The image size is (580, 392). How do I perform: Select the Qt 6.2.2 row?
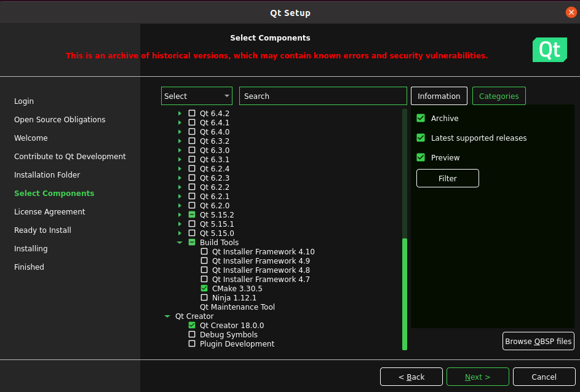coord(215,187)
